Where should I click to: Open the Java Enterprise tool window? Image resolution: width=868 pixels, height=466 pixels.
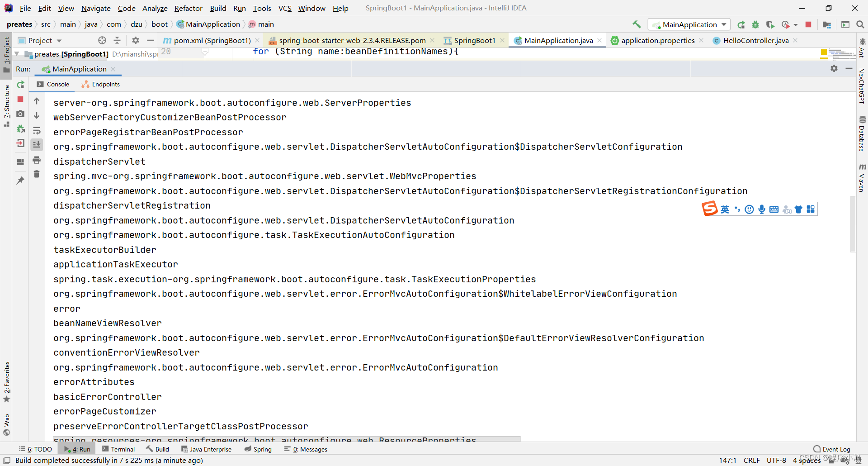pos(206,449)
